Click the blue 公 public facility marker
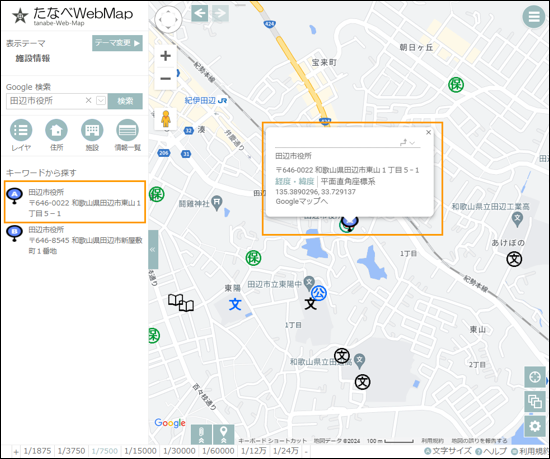550x459 pixels. [319, 293]
